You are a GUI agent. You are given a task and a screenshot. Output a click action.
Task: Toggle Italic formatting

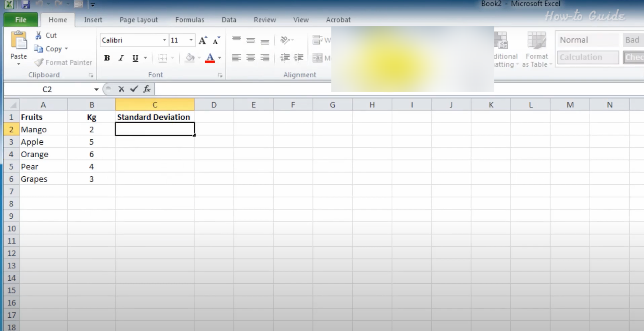[121, 58]
